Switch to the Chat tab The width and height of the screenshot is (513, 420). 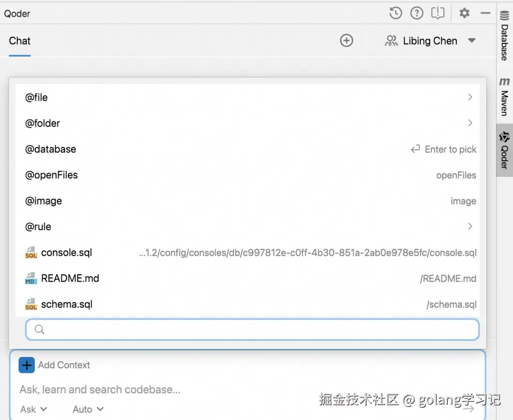pyautogui.click(x=20, y=41)
